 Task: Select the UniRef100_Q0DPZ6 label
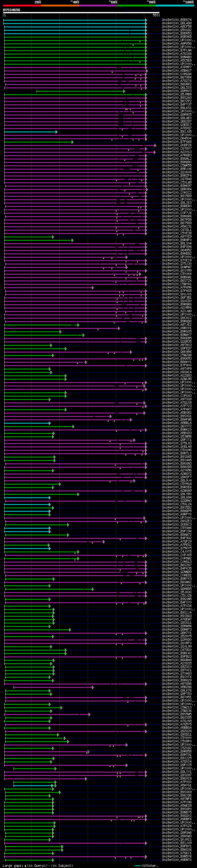(177, 145)
